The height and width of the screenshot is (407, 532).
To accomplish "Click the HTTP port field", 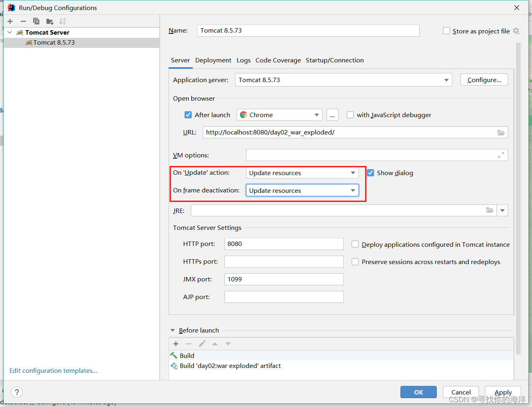I will [284, 244].
